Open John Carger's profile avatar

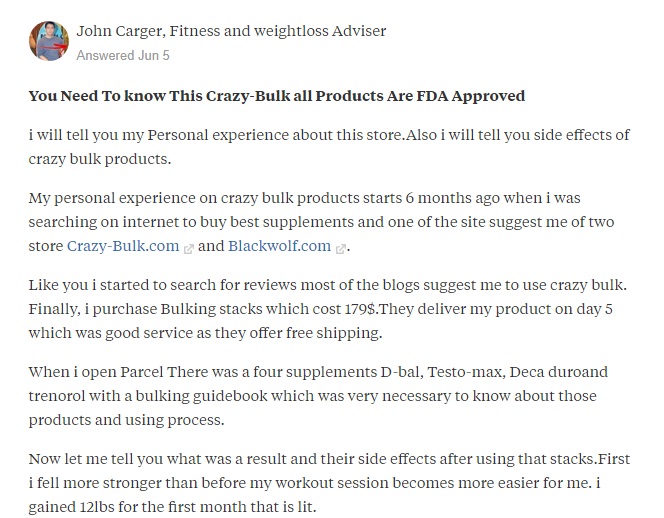[49, 41]
